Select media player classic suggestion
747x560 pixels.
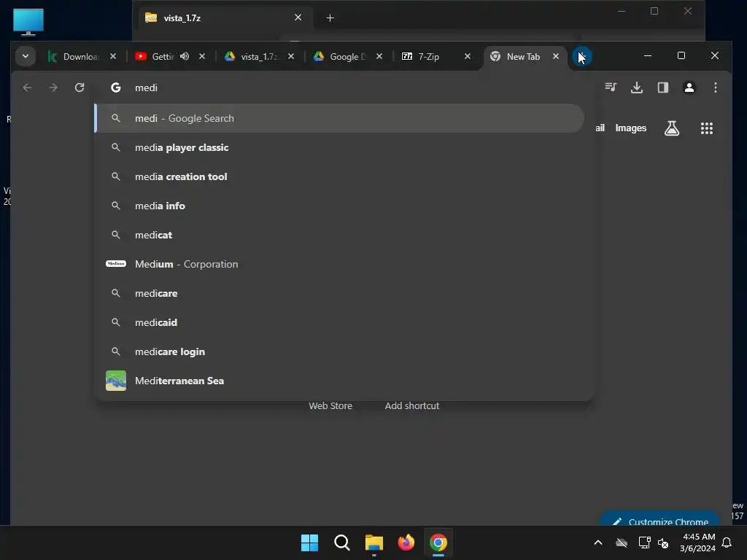click(x=339, y=147)
